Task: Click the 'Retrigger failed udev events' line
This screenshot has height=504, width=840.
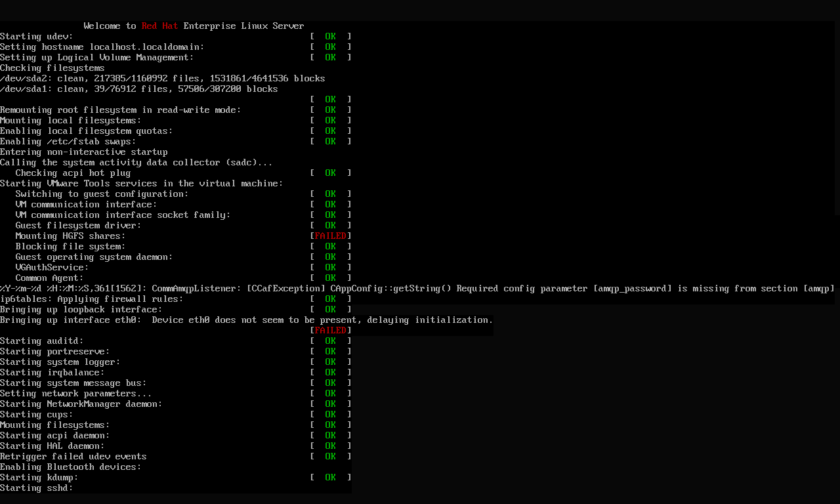Action: tap(73, 456)
